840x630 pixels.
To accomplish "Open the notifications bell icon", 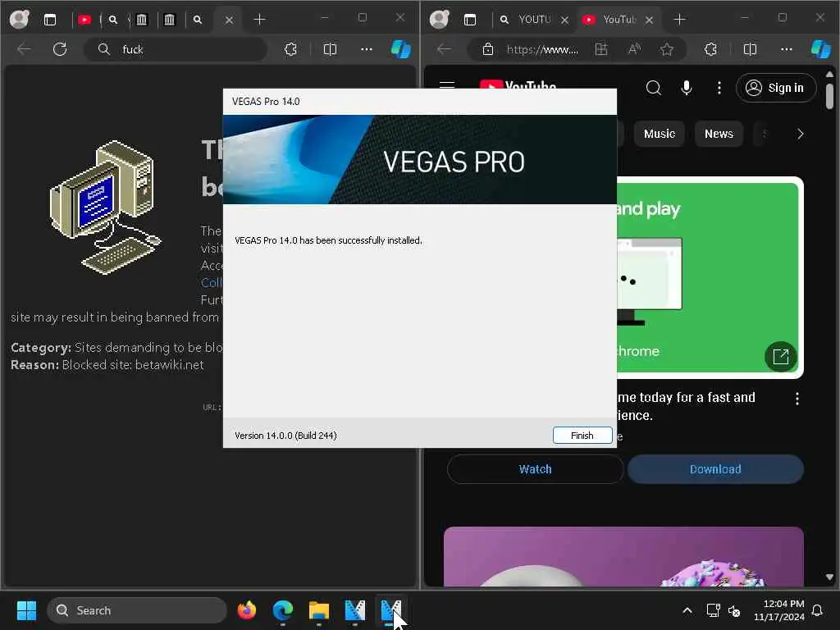I will tap(818, 610).
